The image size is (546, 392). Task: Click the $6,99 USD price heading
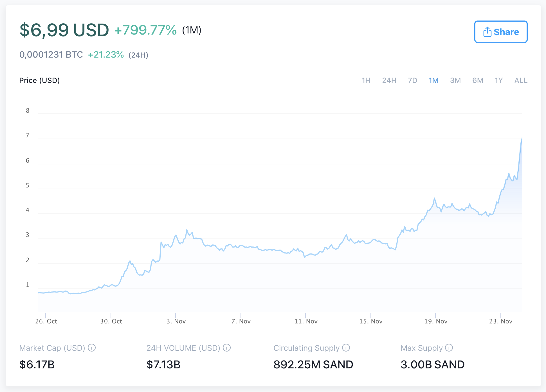click(64, 30)
